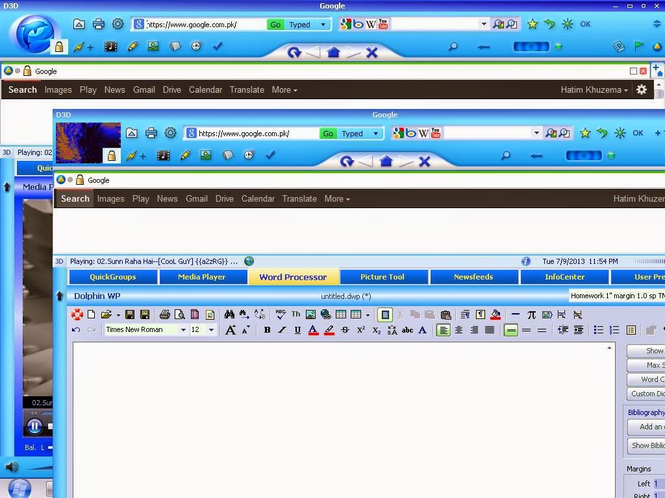The image size is (665, 498).
Task: Click the Wikipedia W icon in the front window
Action: (x=423, y=133)
